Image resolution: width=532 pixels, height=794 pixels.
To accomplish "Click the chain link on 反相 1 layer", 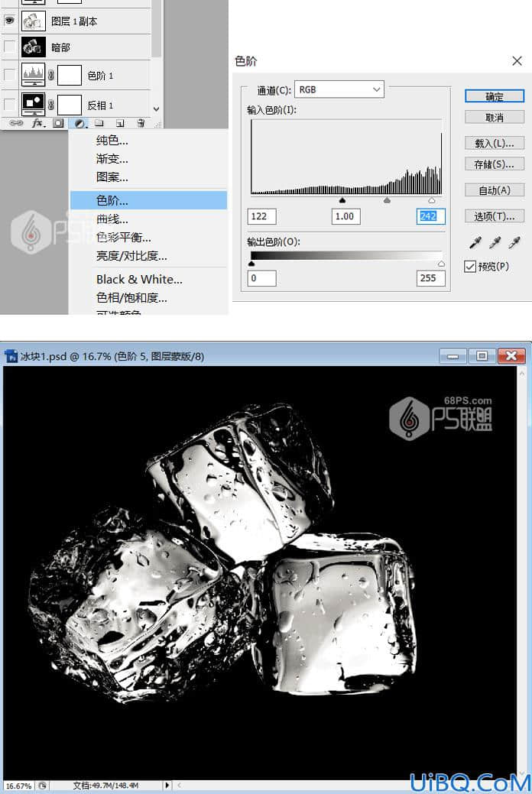I will (51, 105).
